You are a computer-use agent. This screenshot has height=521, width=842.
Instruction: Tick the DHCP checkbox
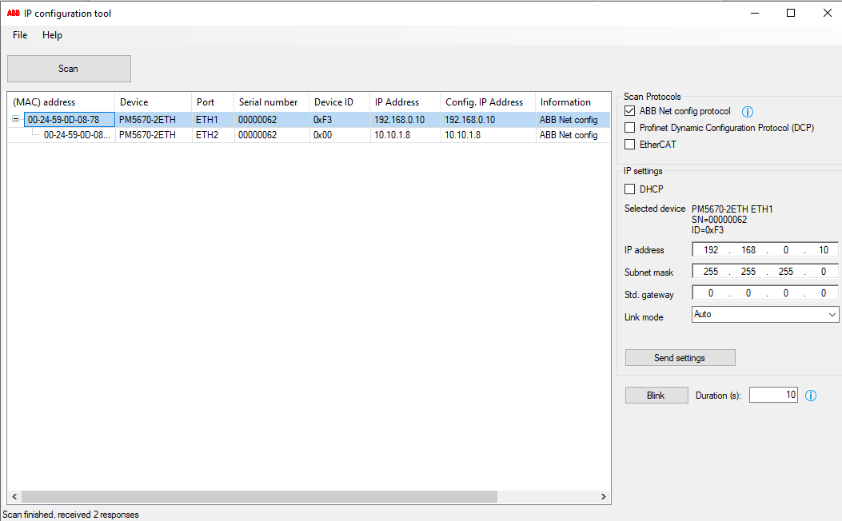[630, 189]
